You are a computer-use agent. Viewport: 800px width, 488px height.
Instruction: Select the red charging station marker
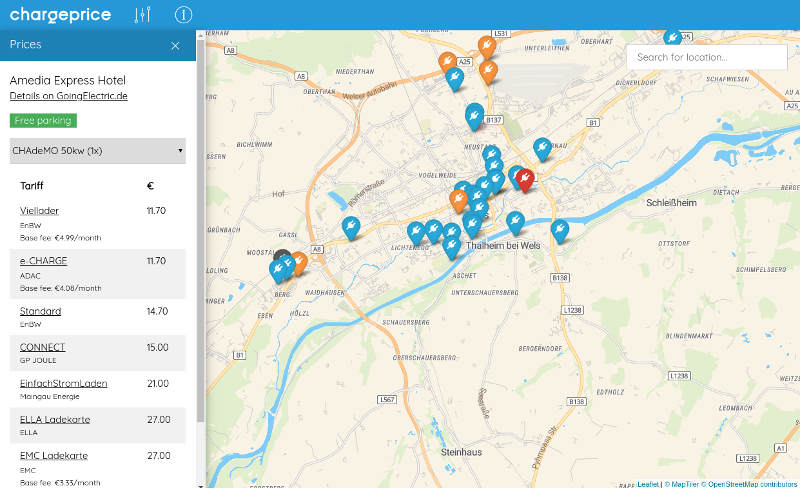pyautogui.click(x=525, y=179)
